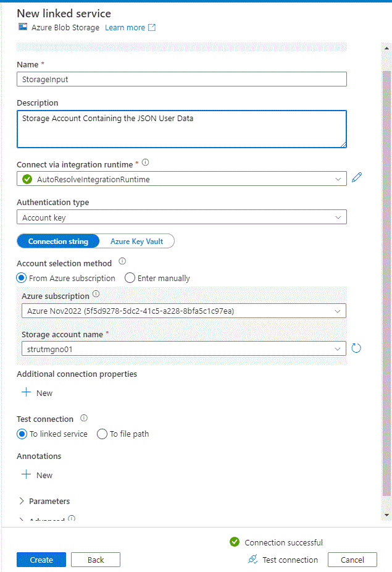Select To linked service radio option

pyautogui.click(x=22, y=434)
